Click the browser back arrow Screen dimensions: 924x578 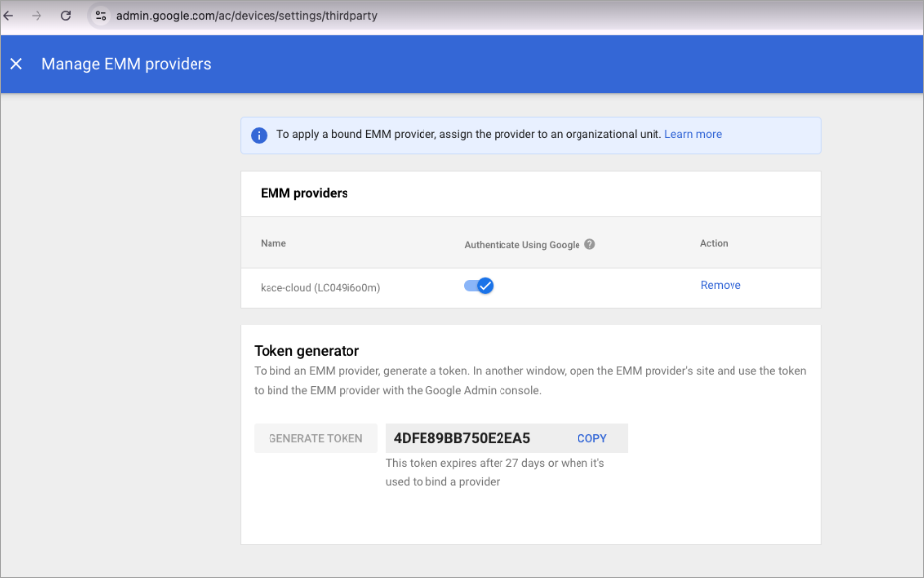click(9, 16)
